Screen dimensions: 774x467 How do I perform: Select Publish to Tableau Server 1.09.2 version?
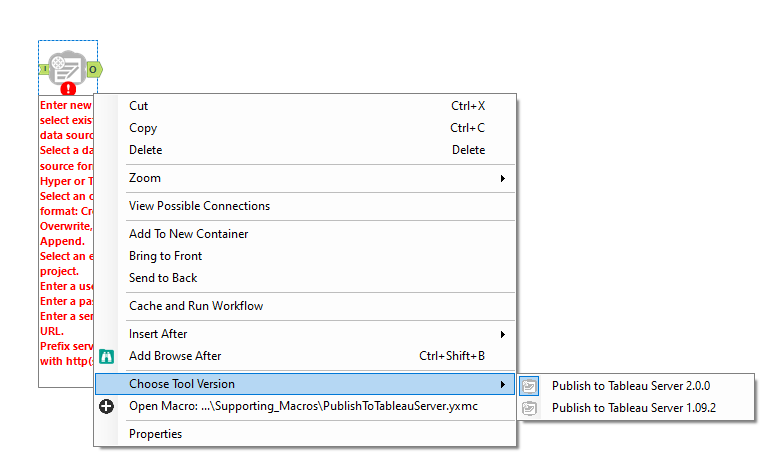pos(636,408)
